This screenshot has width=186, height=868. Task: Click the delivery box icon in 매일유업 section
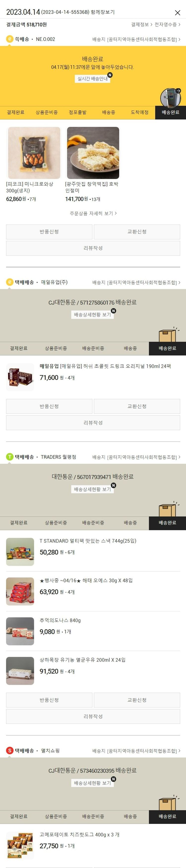coord(168,334)
